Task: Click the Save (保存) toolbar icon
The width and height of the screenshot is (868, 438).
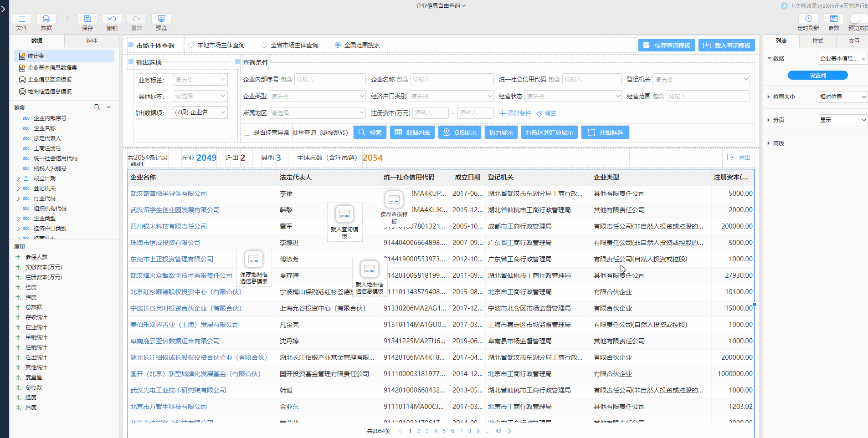Action: coord(87,19)
